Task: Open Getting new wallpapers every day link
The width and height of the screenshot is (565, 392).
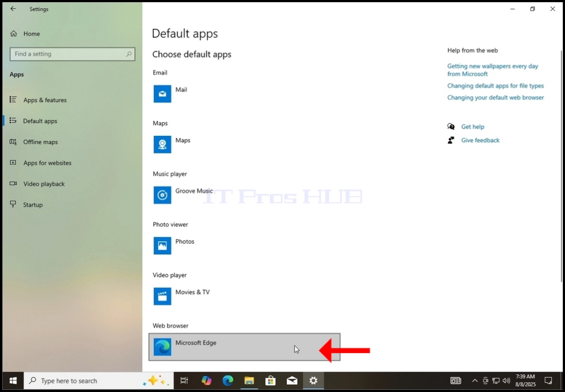Action: 492,70
